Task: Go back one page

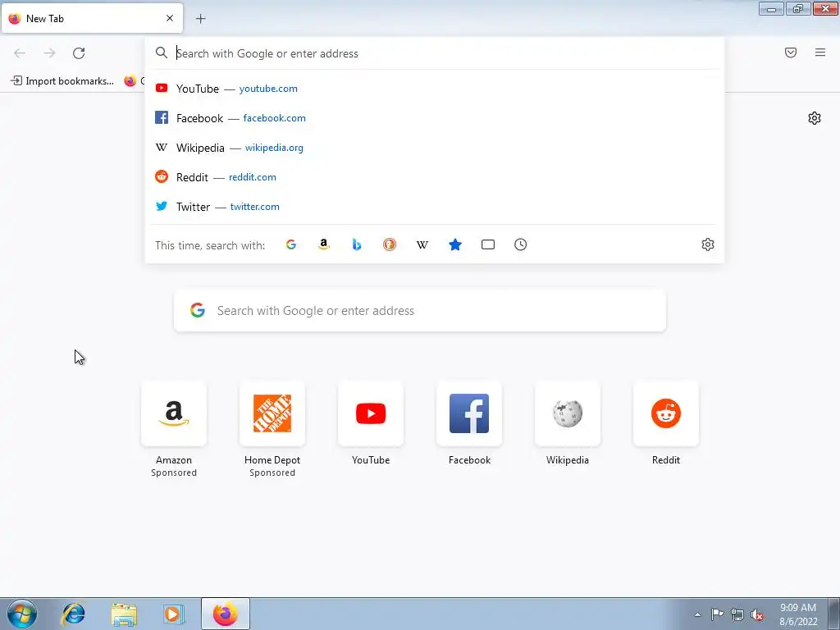Action: pyautogui.click(x=20, y=53)
